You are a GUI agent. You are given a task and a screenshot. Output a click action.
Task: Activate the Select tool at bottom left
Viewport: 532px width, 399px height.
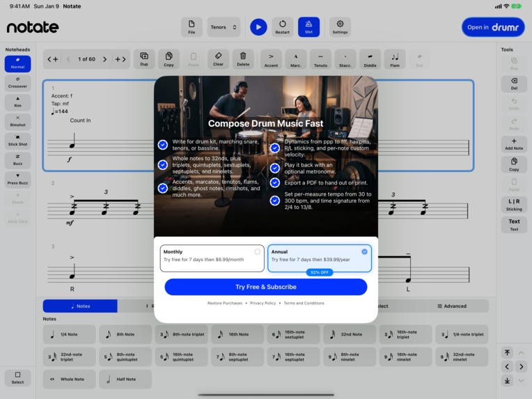tap(17, 378)
